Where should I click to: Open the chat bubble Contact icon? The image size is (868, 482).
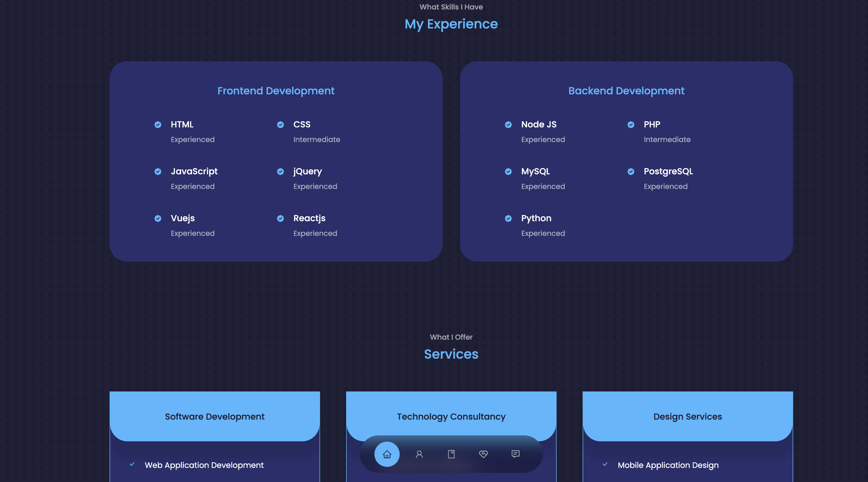coord(516,454)
